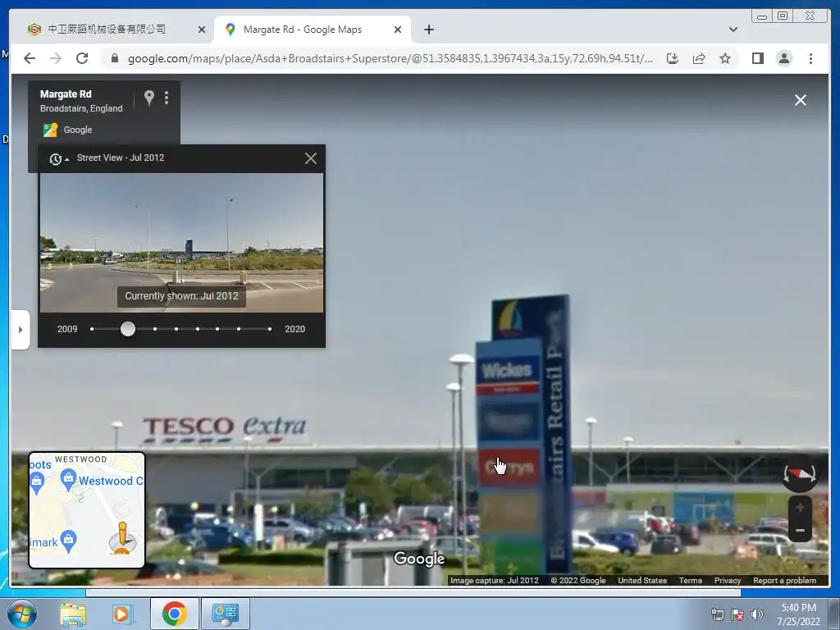Image resolution: width=840 pixels, height=630 pixels.
Task: Click Report a problem
Action: point(784,580)
